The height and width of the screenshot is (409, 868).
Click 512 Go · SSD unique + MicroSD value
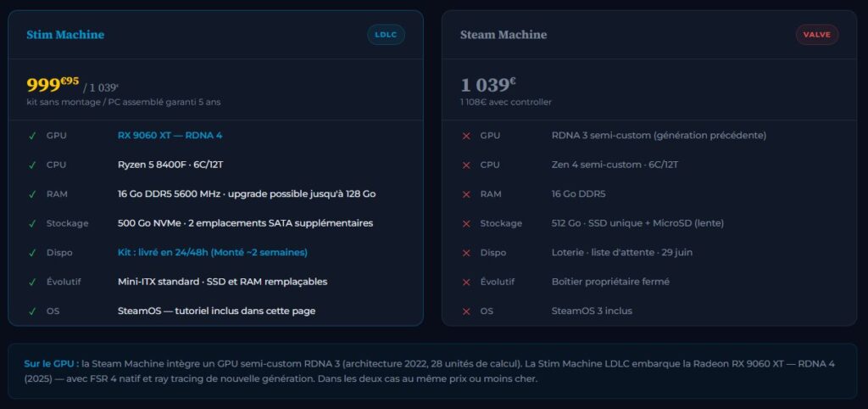[637, 223]
